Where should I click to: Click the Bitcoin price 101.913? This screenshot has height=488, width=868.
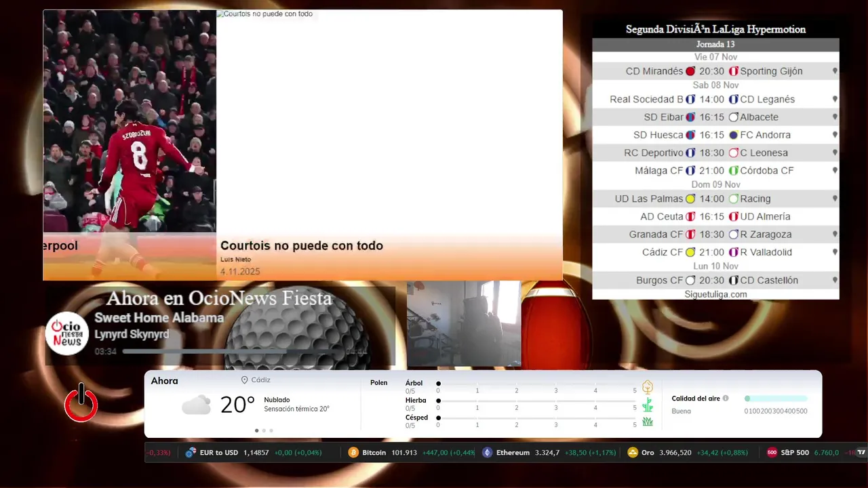[404, 453]
